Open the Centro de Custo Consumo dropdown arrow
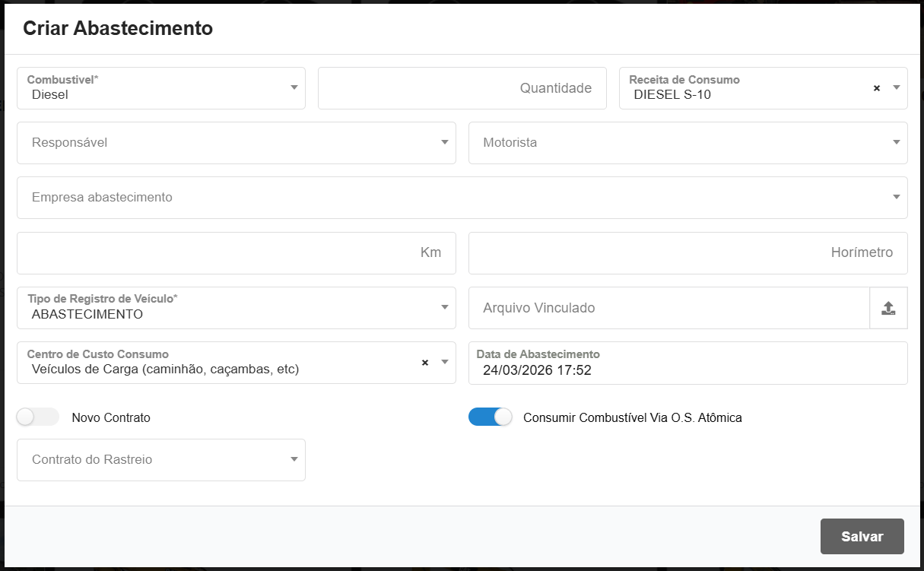The height and width of the screenshot is (571, 924). coord(444,363)
